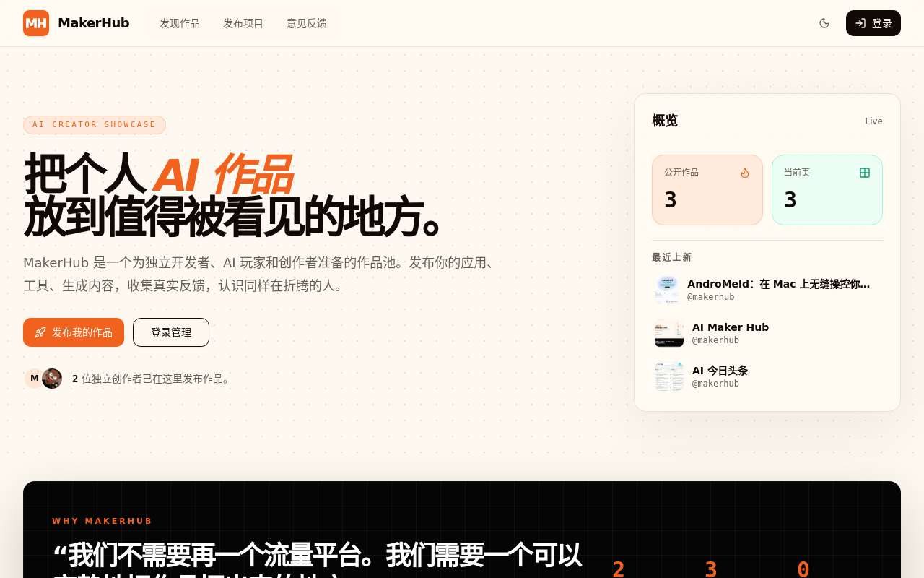The width and height of the screenshot is (924, 578).
Task: Select the 当前页 stat card
Action: [827, 190]
